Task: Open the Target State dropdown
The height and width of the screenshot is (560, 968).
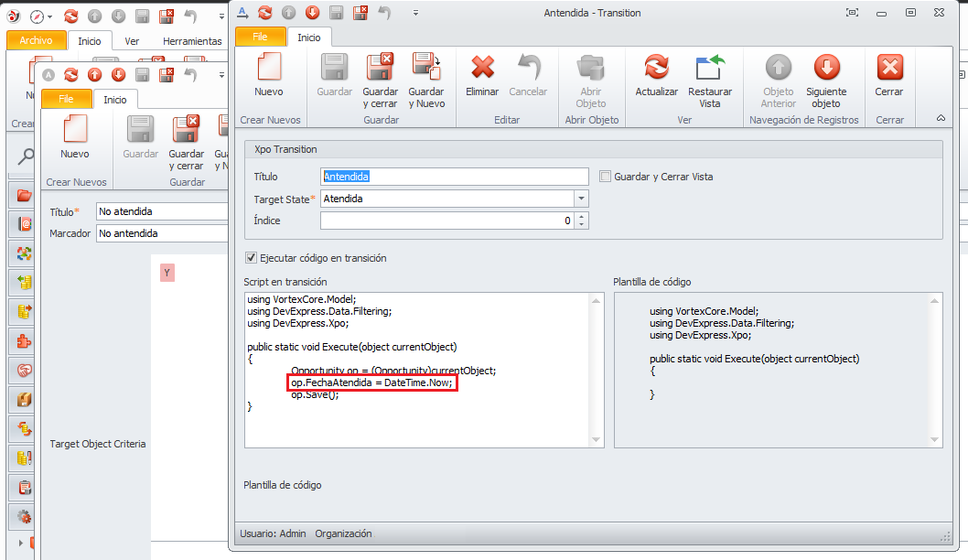Action: (x=581, y=199)
